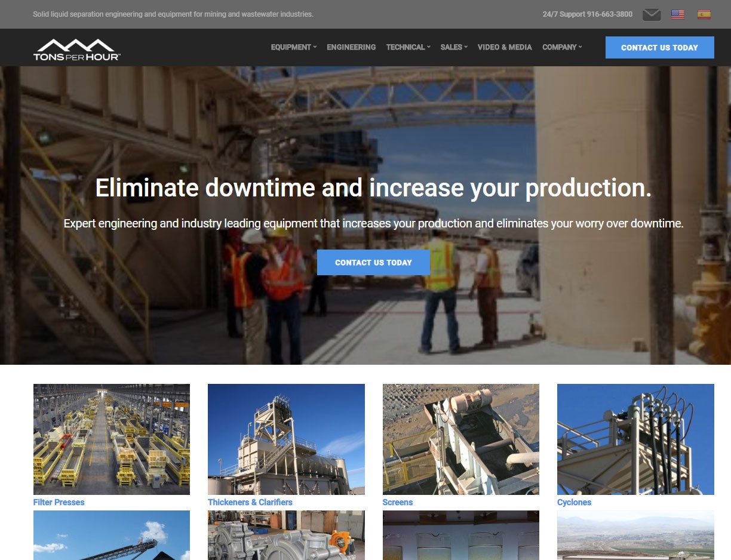Switch language via the Spanish flag icon
Viewport: 731px width, 560px height.
pyautogui.click(x=704, y=14)
